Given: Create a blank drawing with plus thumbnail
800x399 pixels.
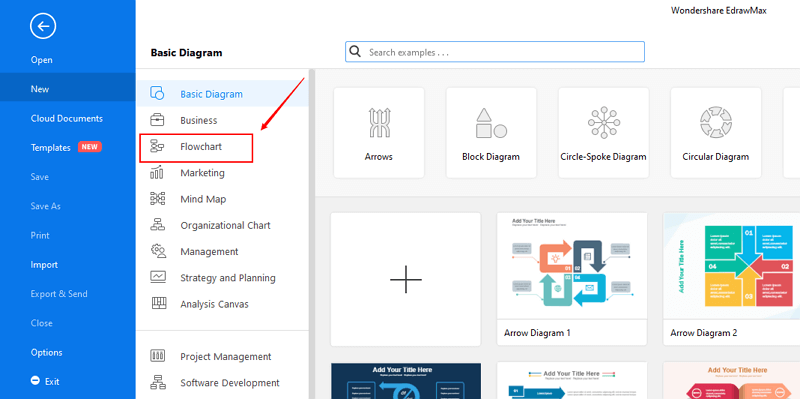Looking at the screenshot, I should click(x=406, y=280).
